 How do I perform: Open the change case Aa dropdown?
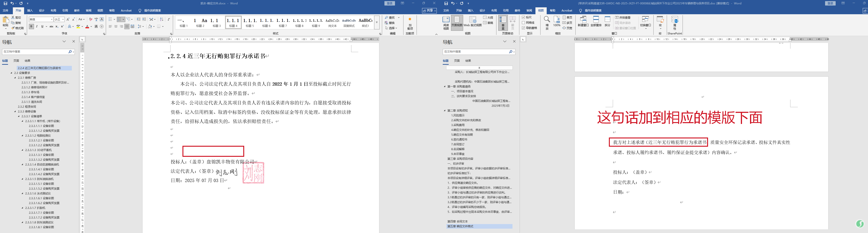point(81,19)
